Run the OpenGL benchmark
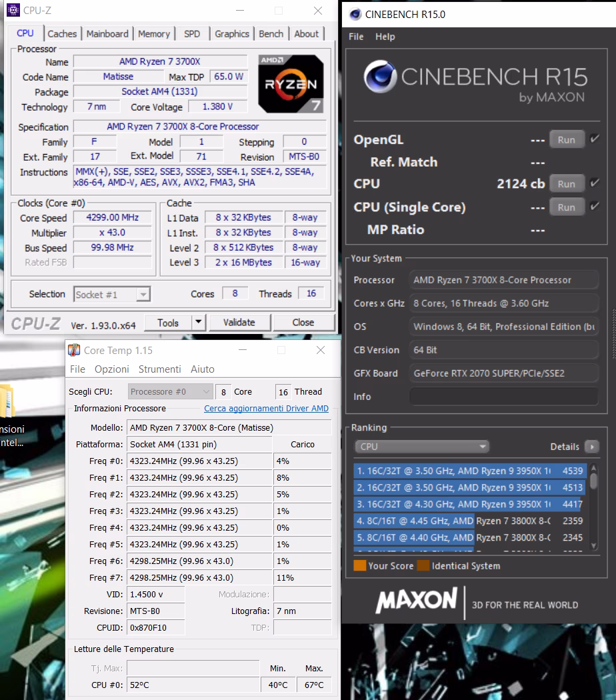The height and width of the screenshot is (700, 616). [x=567, y=140]
